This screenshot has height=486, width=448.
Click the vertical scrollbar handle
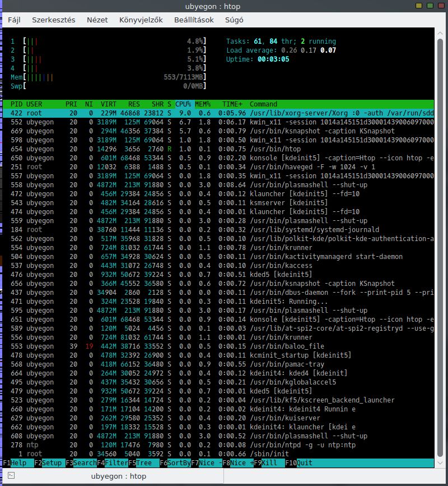[x=440, y=248]
